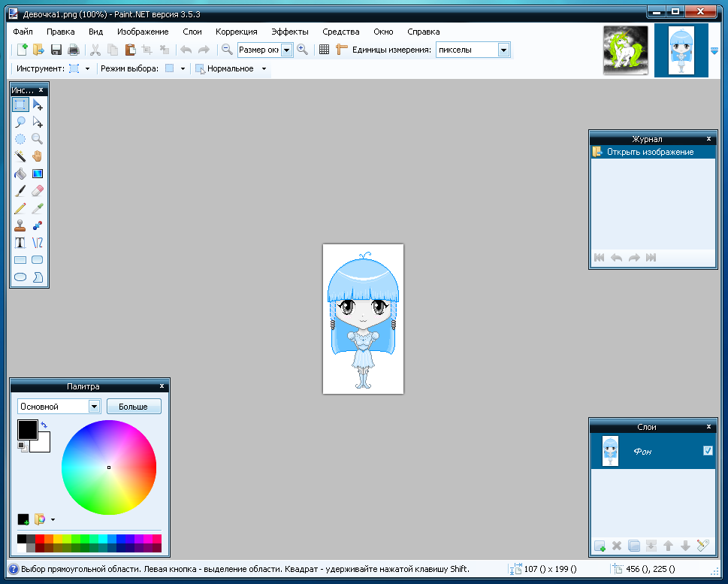Screen dimensions: 728x584
Task: Toggle the rulers display
Action: point(342,50)
